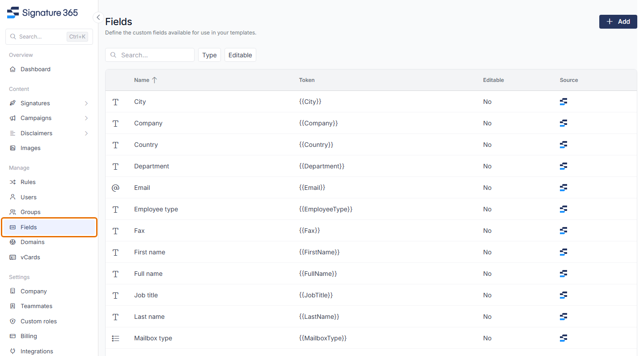Click the Integrations plug icon
644x356 pixels.
point(13,352)
